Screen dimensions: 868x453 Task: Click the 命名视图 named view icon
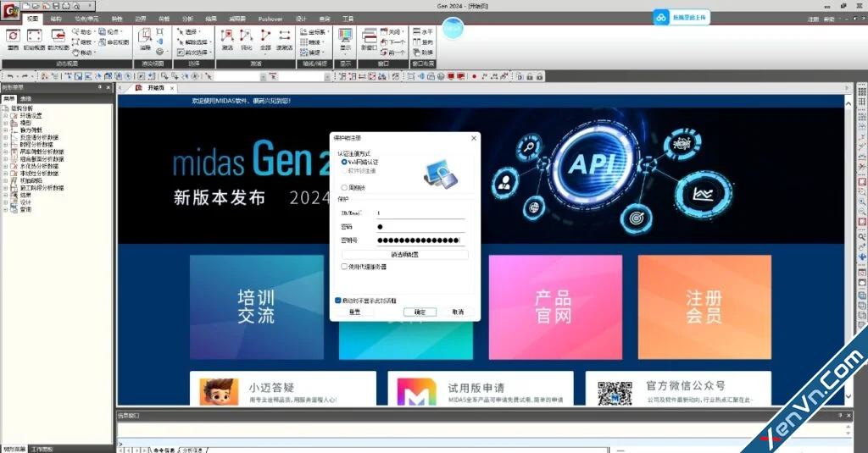coord(114,42)
